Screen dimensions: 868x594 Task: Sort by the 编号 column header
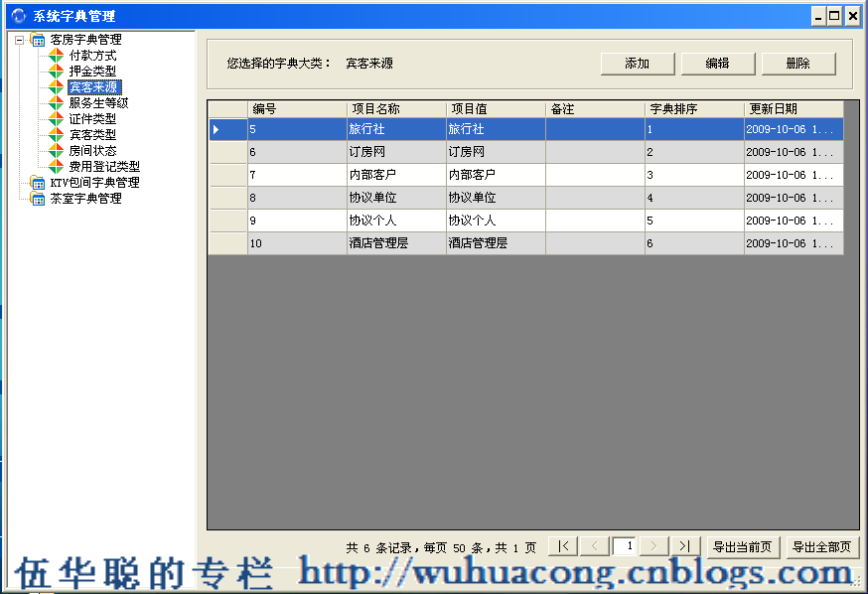pos(297,109)
